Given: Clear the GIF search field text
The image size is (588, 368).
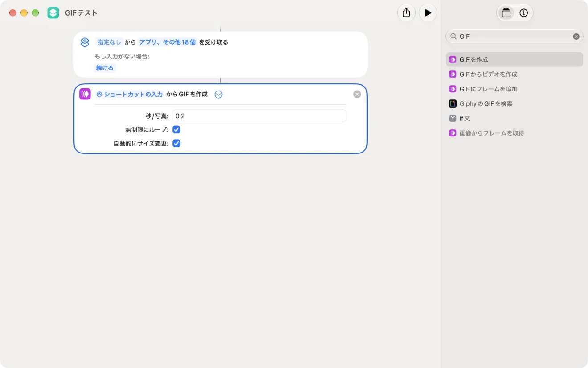Looking at the screenshot, I should point(576,37).
